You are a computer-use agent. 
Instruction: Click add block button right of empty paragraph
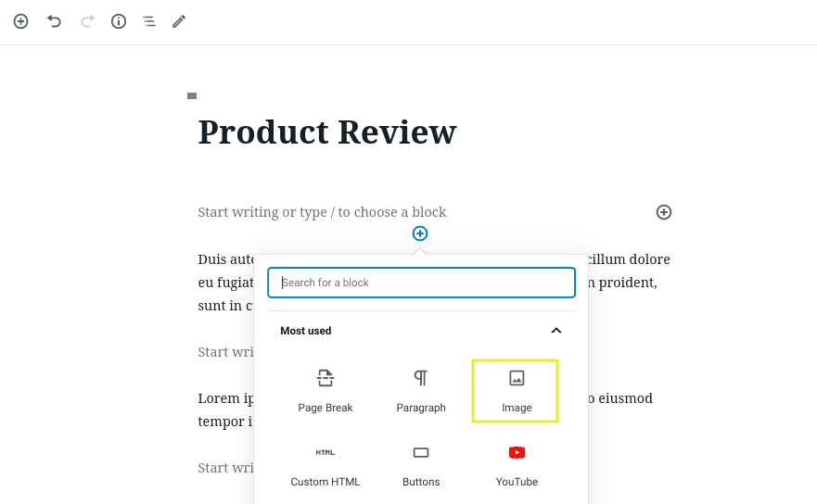coord(664,212)
